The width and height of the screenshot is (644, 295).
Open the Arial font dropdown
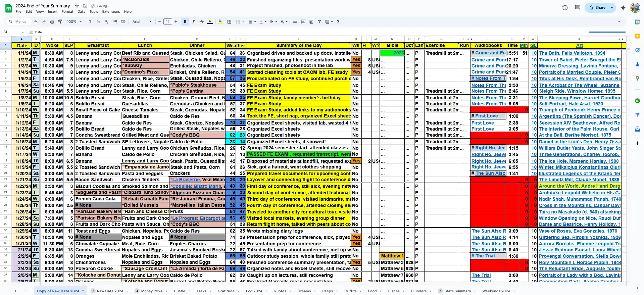tap(142, 22)
